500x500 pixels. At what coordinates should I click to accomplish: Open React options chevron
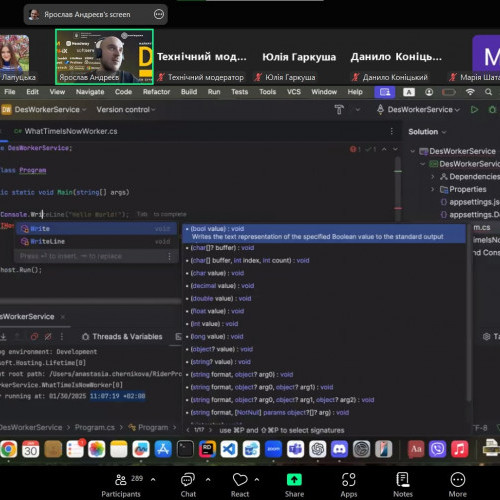click(x=257, y=480)
